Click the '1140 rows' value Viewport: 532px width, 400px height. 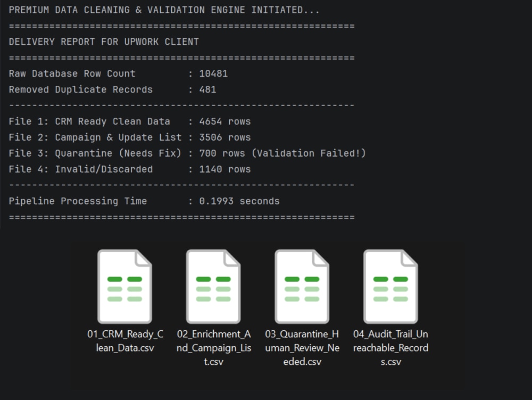(225, 169)
